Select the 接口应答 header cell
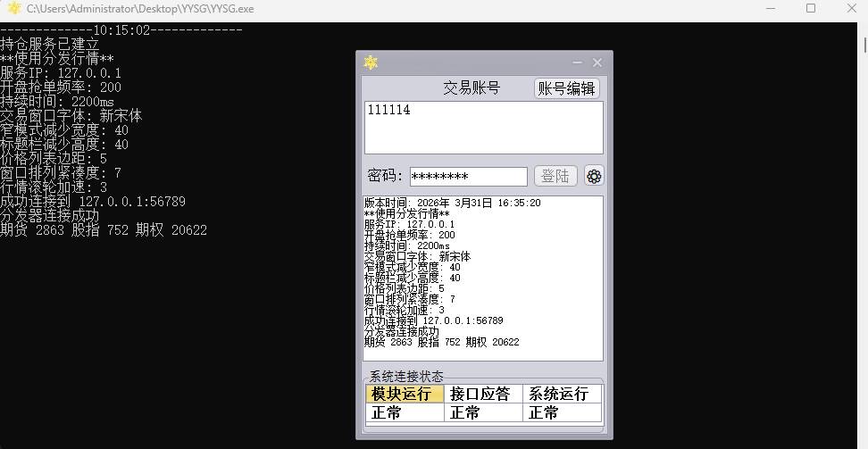The width and height of the screenshot is (868, 449). (482, 394)
